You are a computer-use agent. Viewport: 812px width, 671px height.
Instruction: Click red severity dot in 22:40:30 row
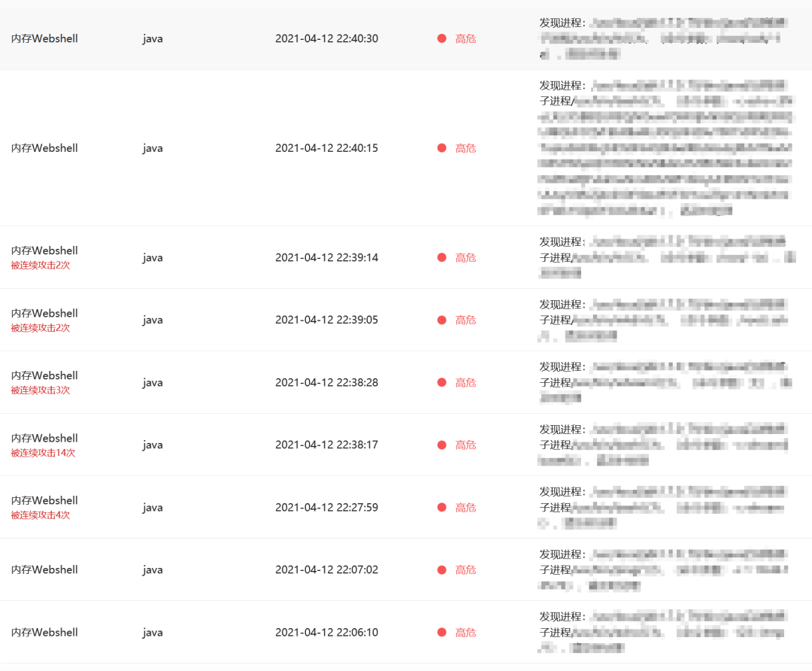click(442, 38)
